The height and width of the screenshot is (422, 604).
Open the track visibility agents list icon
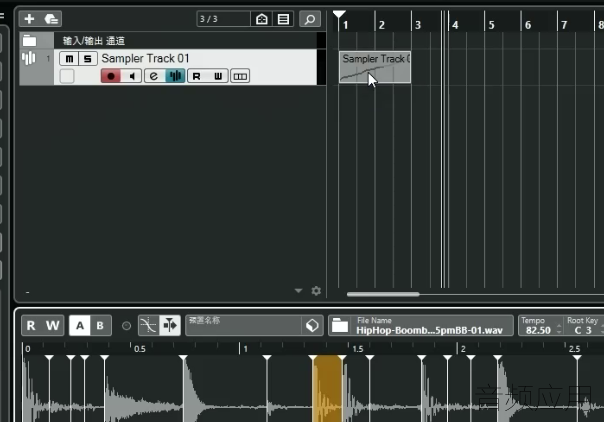(x=283, y=19)
